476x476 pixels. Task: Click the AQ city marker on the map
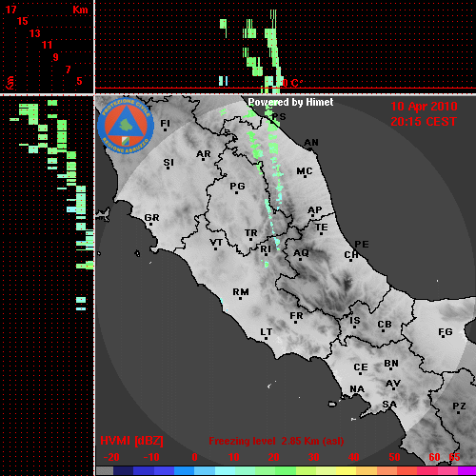click(x=300, y=259)
